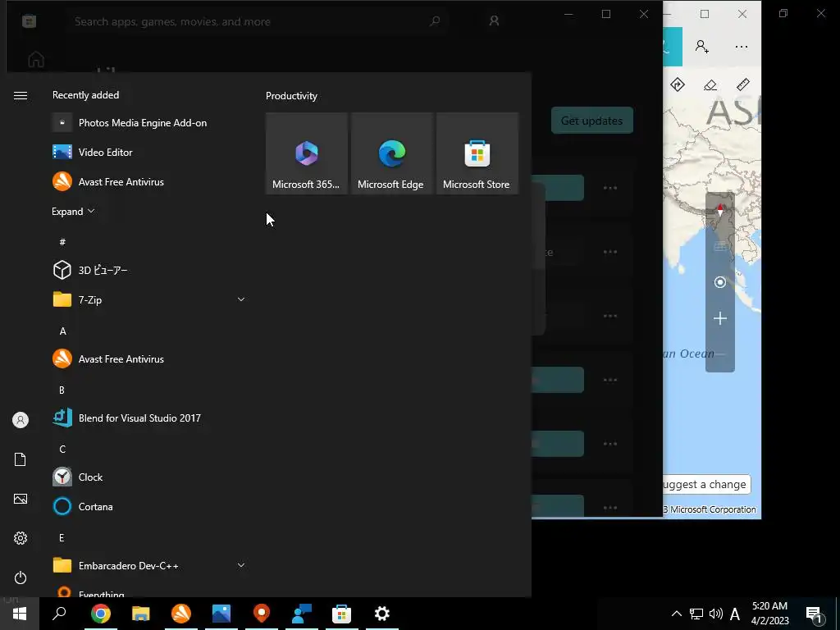Viewport: 840px width, 630px height.
Task: Jump to the A letter group
Action: (x=62, y=331)
